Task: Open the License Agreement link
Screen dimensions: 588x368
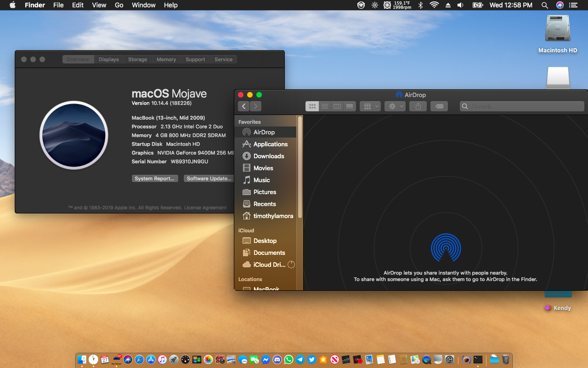Action: tap(205, 207)
